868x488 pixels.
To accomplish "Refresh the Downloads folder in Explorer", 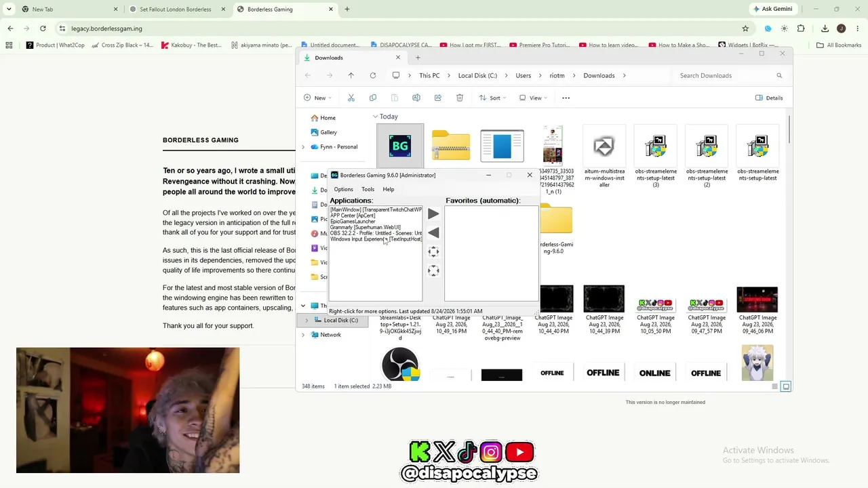I will pyautogui.click(x=373, y=75).
